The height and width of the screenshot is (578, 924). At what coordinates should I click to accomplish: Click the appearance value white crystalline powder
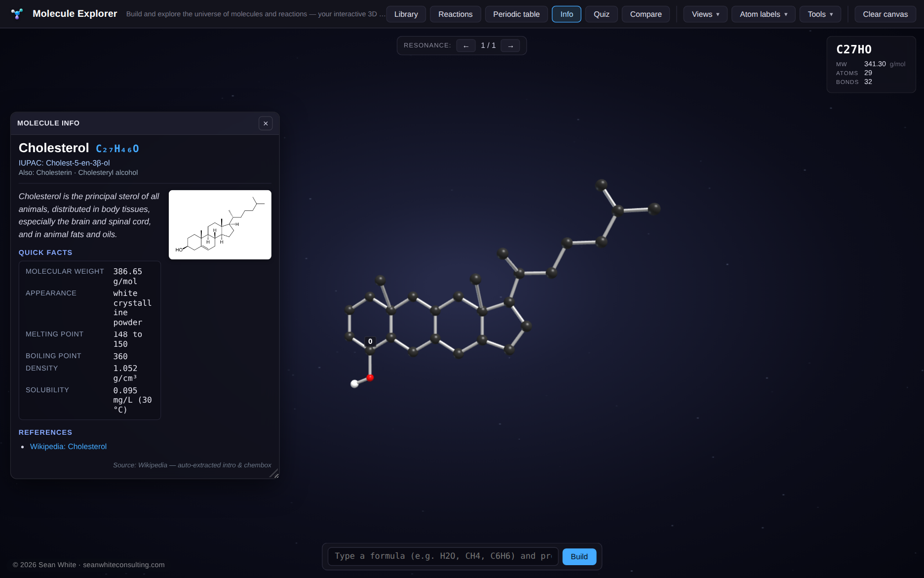click(x=132, y=308)
